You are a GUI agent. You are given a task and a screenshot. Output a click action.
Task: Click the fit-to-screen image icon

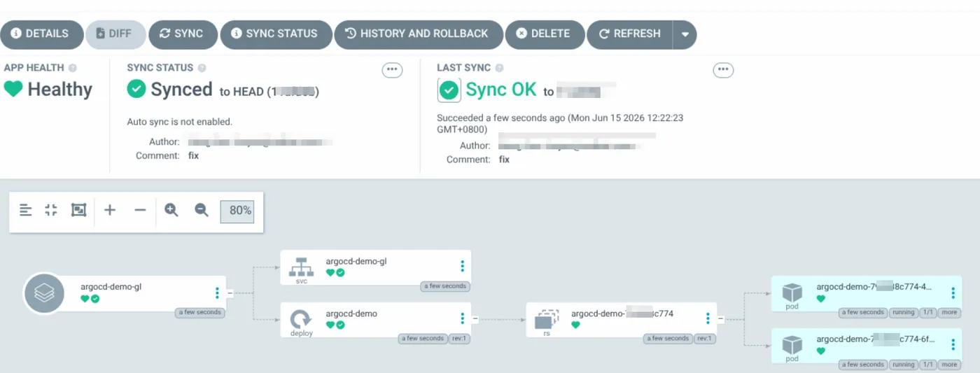pyautogui.click(x=78, y=210)
